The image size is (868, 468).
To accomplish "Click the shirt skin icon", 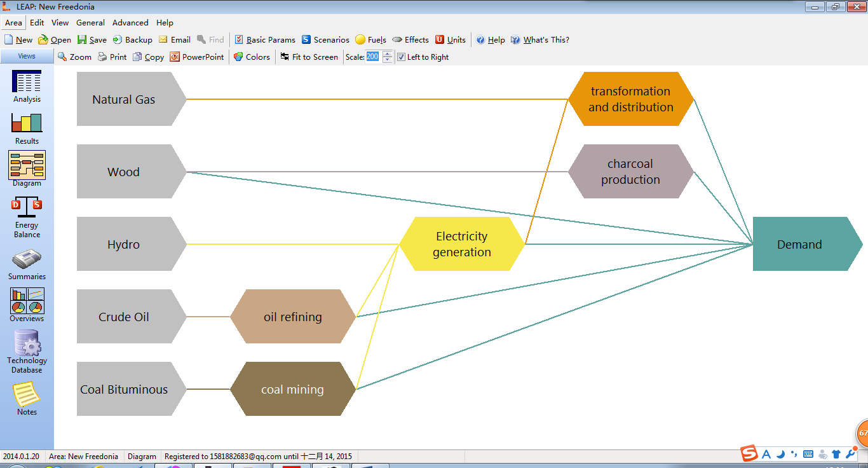I will tap(836, 454).
